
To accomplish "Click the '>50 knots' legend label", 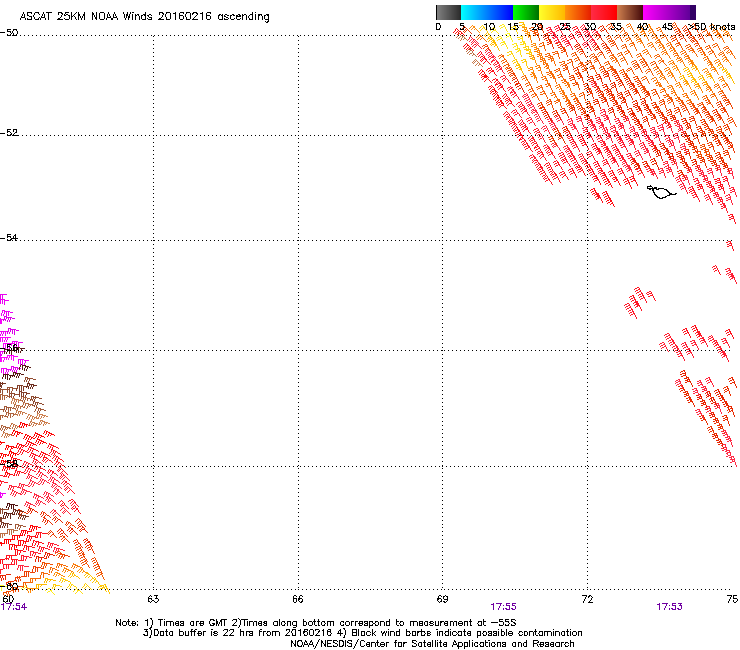I will point(712,27).
